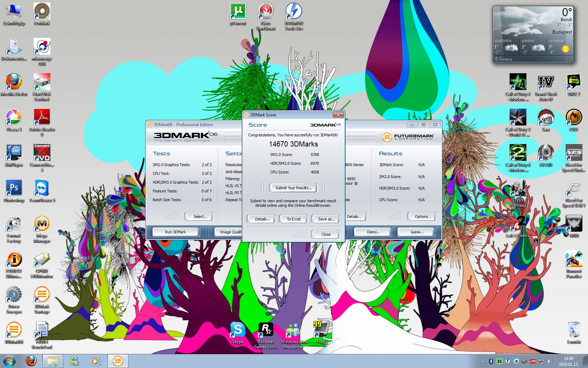This screenshot has height=368, width=588.
Task: Launch Burnout Paradise shortcut
Action: 574,265
